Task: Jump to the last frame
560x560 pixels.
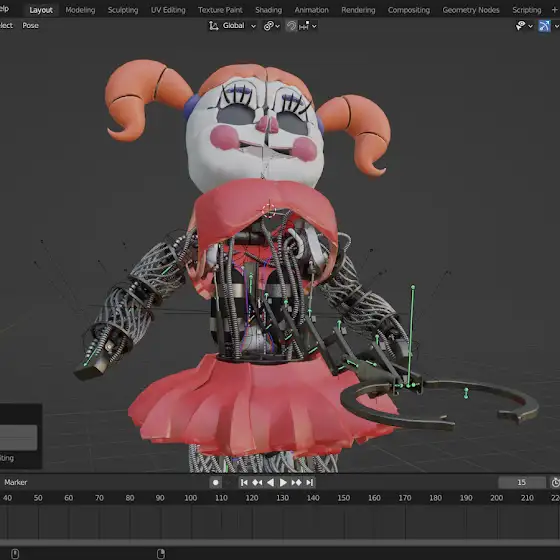Action: (x=310, y=482)
